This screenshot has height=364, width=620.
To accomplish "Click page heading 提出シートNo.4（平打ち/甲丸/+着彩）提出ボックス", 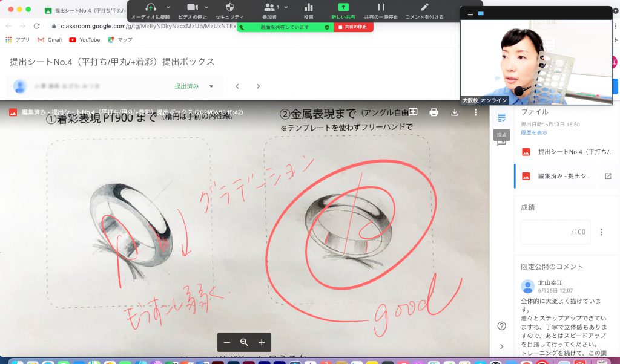I will 112,62.
